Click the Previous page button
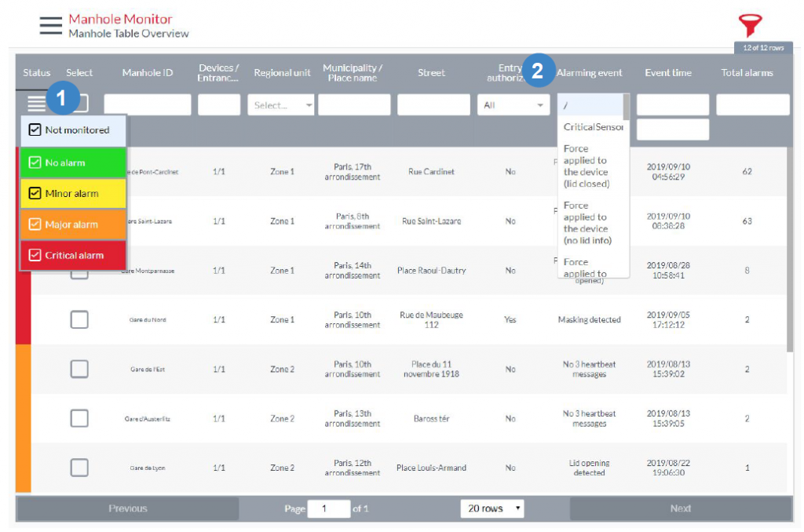Image resolution: width=804 pixels, height=532 pixels. tap(128, 508)
